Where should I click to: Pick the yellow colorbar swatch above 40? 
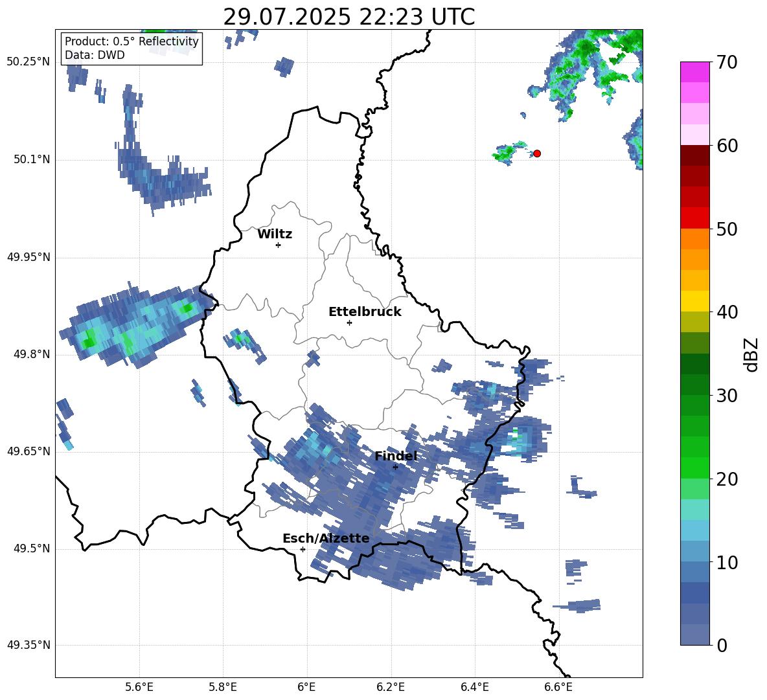coord(694,301)
